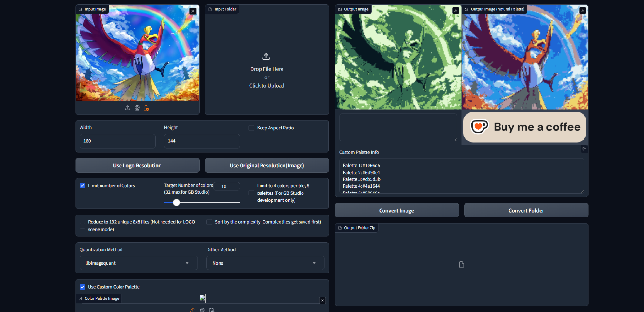Click the Output Folder Zip file icon

(x=462, y=264)
